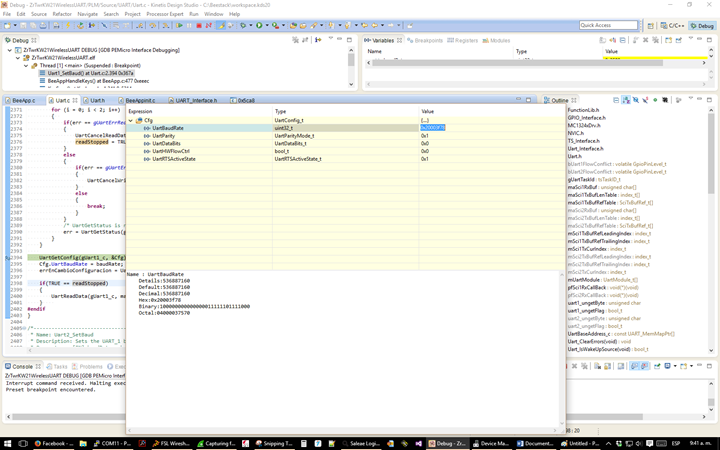This screenshot has height=450, width=720.
Task: Click the Back navigation arrow in toolbar
Action: (x=374, y=26)
